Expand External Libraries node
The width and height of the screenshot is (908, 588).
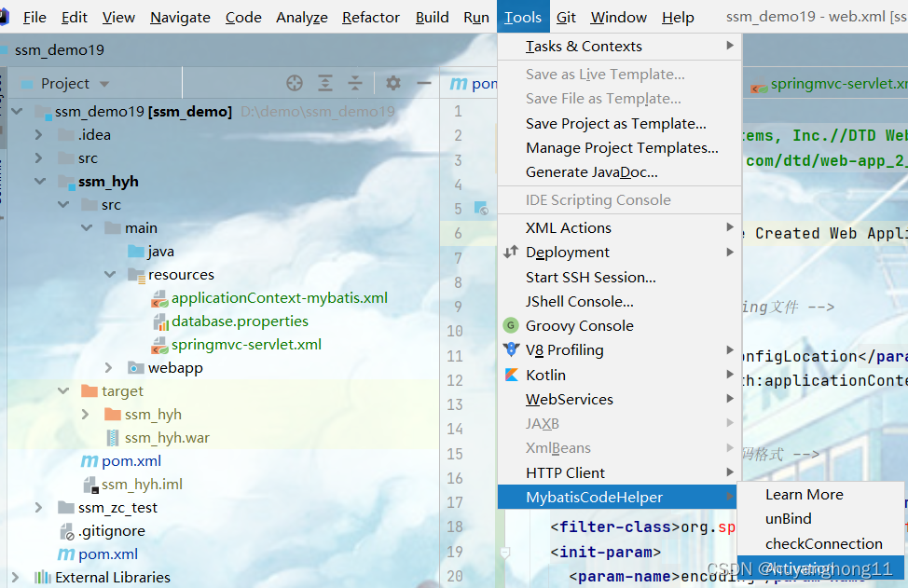click(16, 578)
